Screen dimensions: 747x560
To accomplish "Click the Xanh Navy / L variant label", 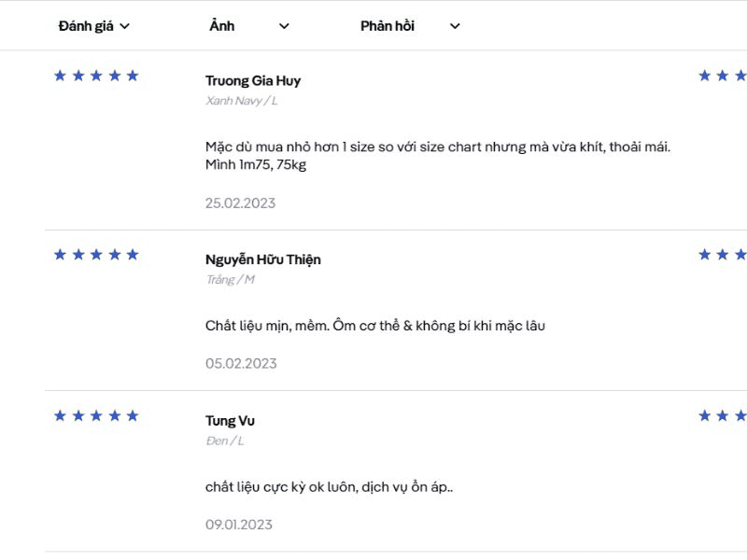I will 242,101.
